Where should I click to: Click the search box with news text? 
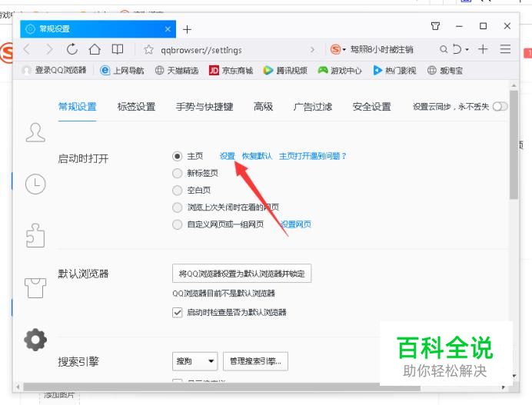tap(381, 49)
